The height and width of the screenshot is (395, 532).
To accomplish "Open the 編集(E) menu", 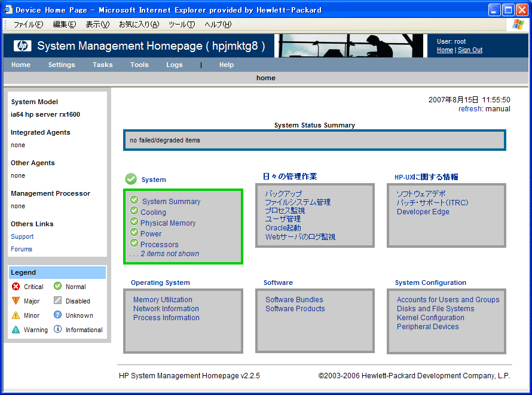I will tap(65, 25).
